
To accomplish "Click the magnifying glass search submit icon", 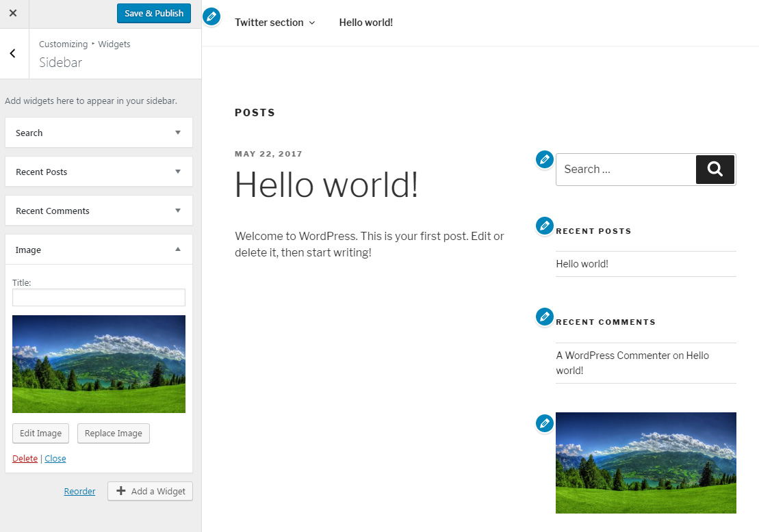I will point(715,169).
